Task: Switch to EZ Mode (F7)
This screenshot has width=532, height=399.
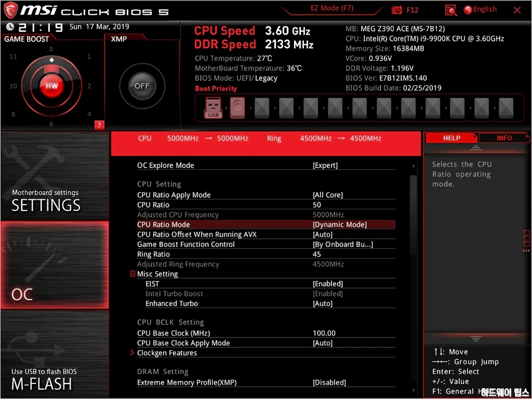Action: [332, 8]
